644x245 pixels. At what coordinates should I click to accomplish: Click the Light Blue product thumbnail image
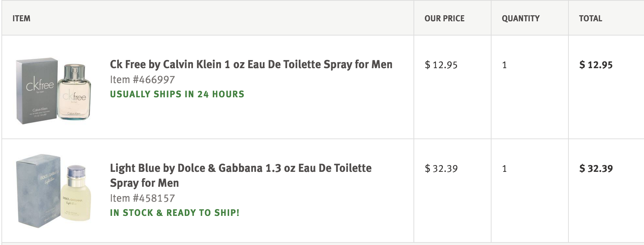[x=54, y=191]
